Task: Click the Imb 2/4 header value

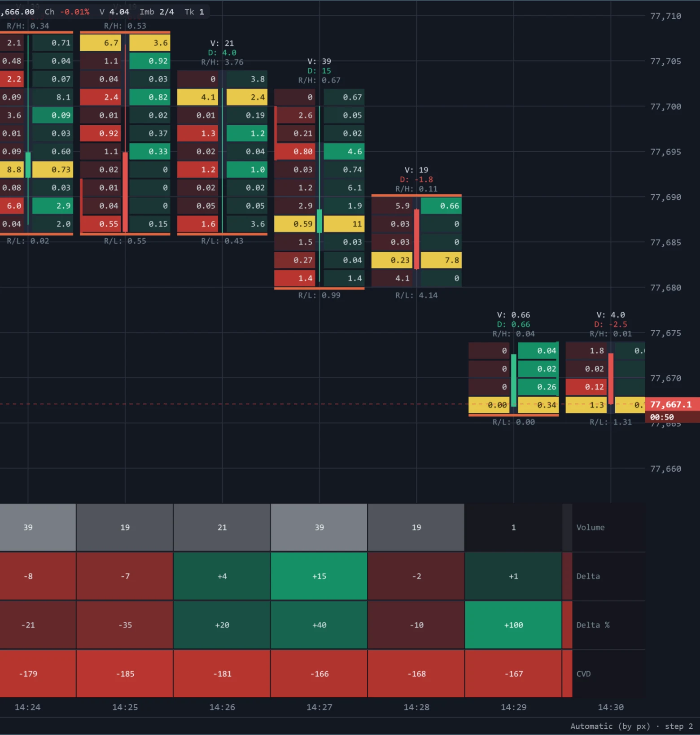Action: 157,12
